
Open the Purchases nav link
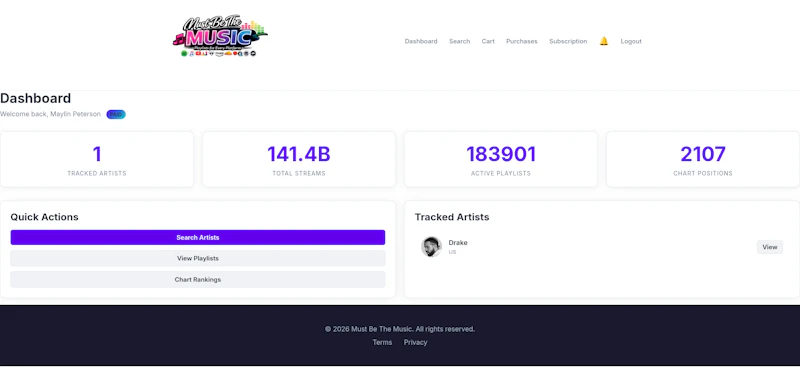(521, 41)
